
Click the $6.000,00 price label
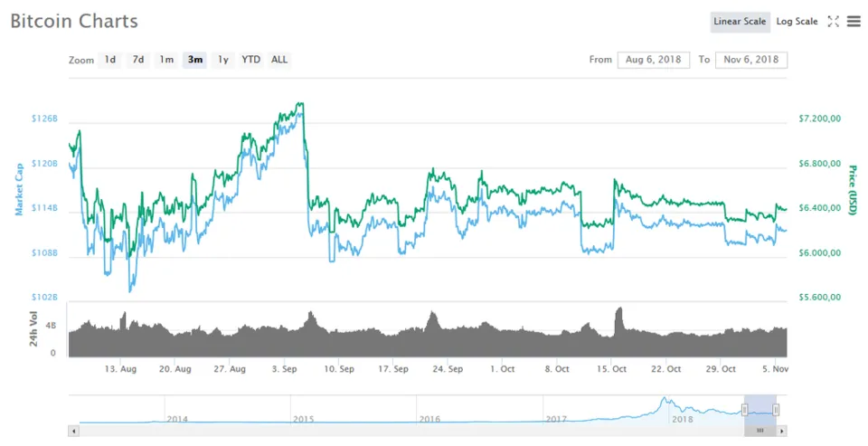tap(819, 252)
